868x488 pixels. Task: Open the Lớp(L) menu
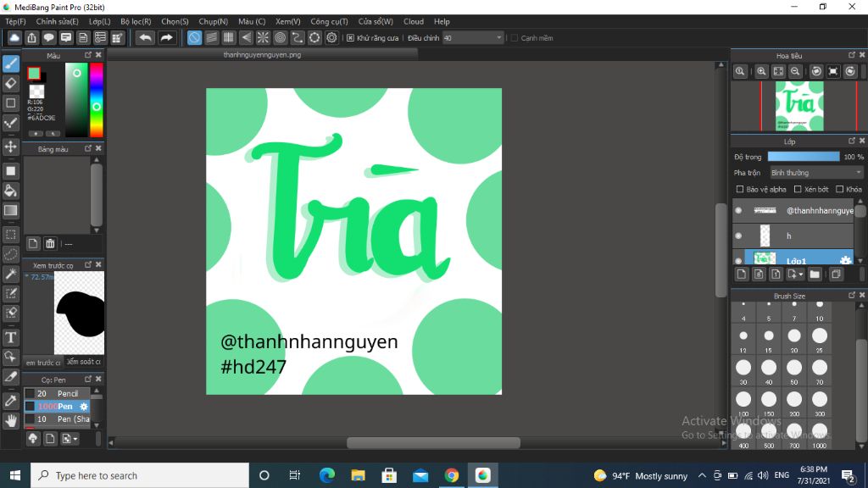click(100, 21)
